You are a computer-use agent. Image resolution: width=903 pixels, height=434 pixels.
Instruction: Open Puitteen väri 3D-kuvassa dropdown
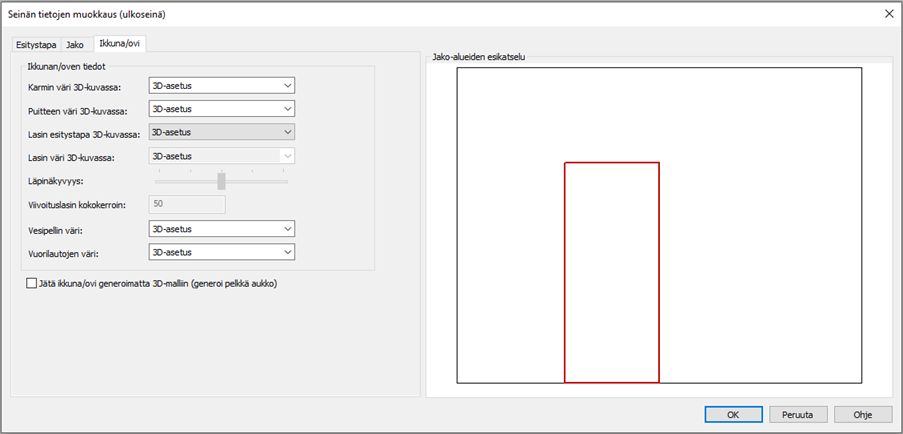click(222, 109)
